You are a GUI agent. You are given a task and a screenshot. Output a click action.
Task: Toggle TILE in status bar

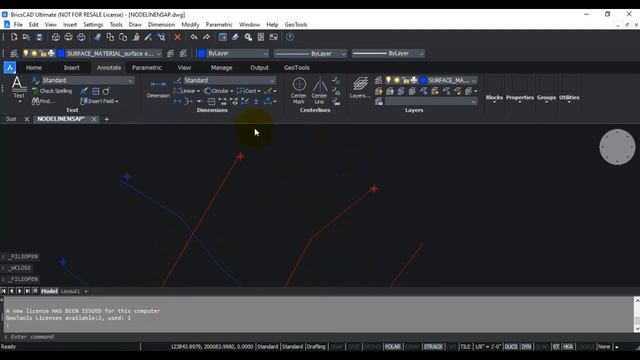(x=465, y=347)
